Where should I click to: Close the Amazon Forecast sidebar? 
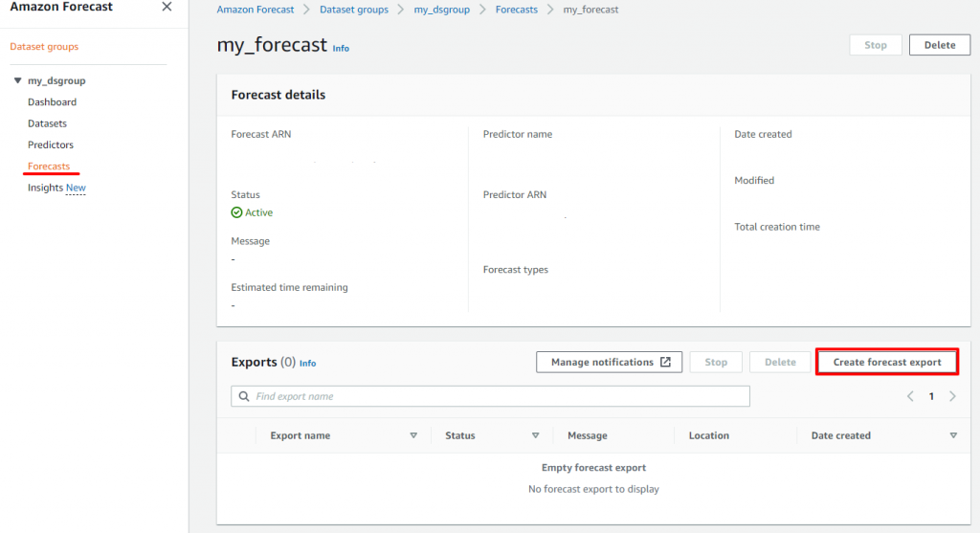click(167, 7)
